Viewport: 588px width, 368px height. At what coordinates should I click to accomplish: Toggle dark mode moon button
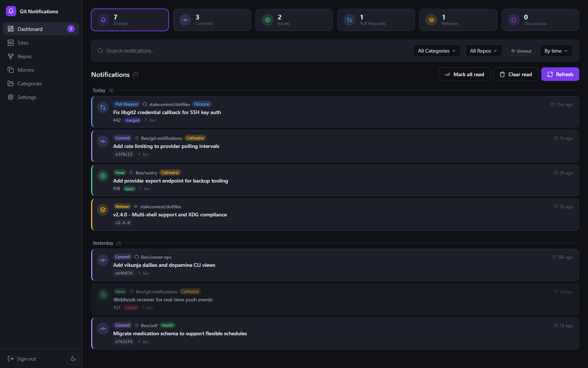tap(73, 359)
